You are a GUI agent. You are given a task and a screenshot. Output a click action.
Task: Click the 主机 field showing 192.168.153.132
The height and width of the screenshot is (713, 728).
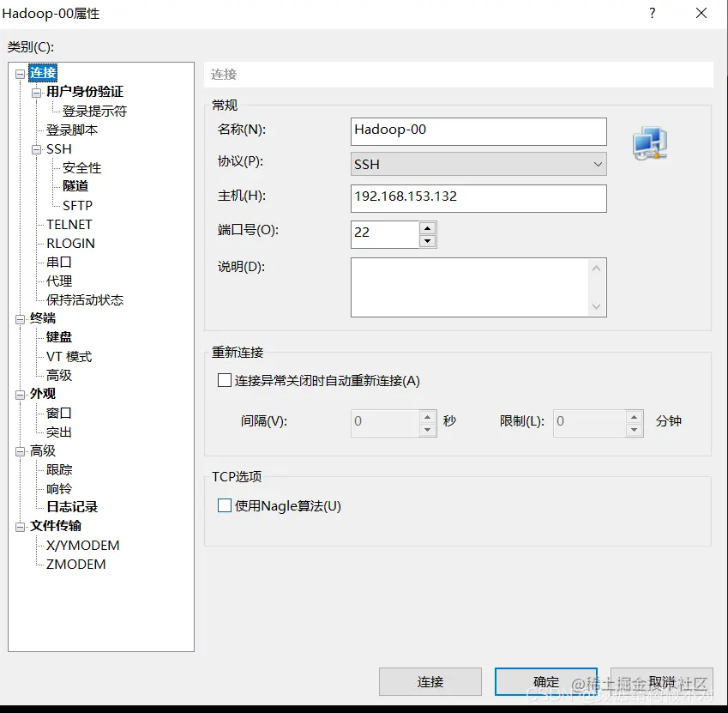(478, 198)
